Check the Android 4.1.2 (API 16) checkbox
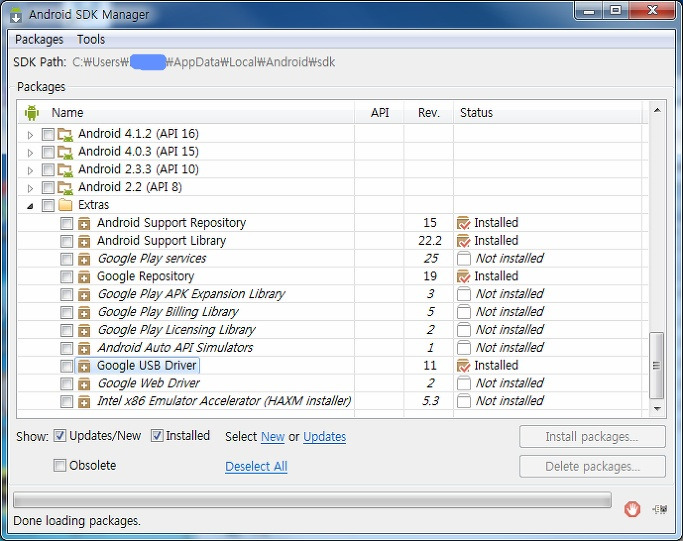 [x=48, y=134]
